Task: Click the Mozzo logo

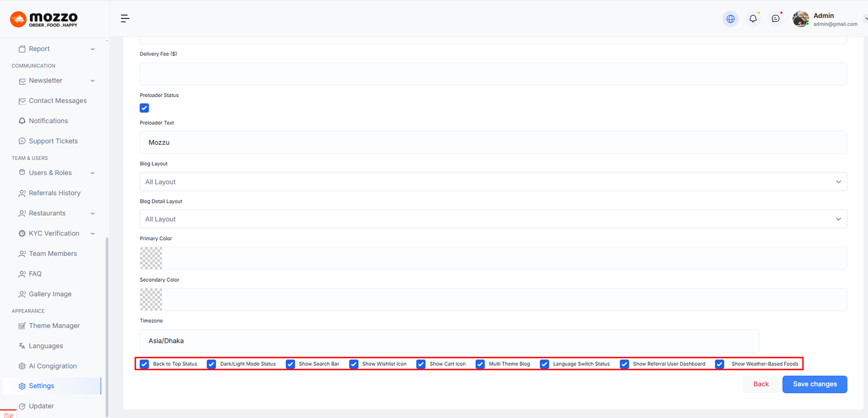Action: click(x=44, y=20)
